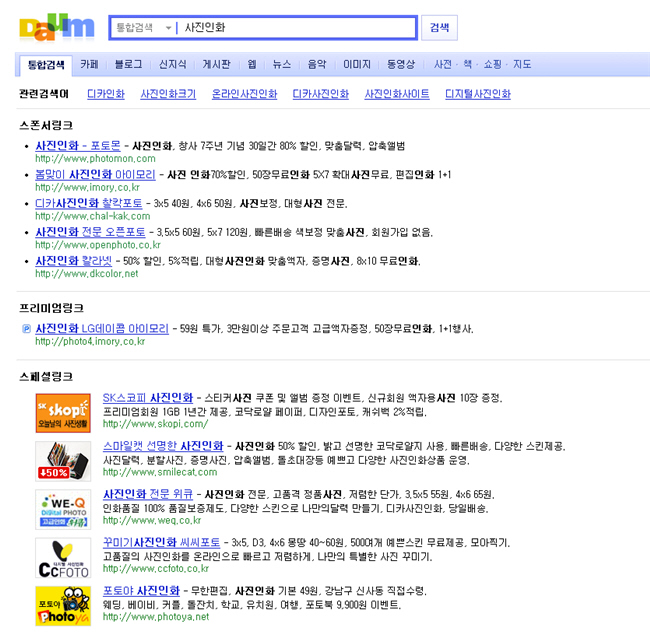Click related search 온라인사진인화
650x634 pixels.
pos(244,94)
